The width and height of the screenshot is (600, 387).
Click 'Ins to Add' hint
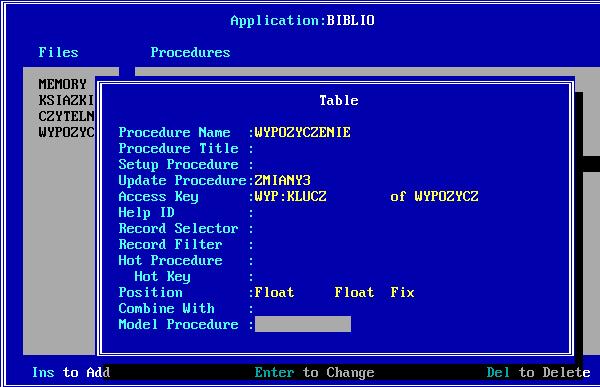71,372
